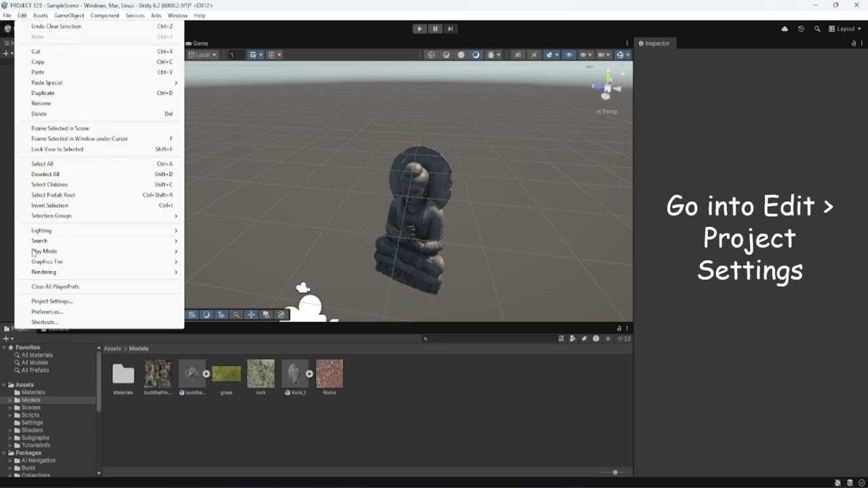Select the Rocks texture thumbnail
This screenshot has height=488, width=868.
tap(330, 373)
